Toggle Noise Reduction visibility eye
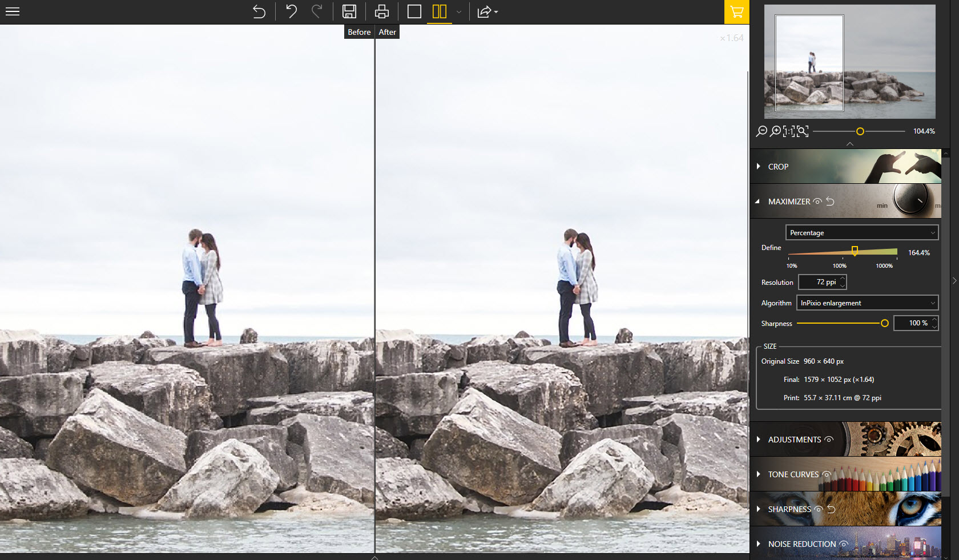This screenshot has width=959, height=560. pyautogui.click(x=843, y=544)
